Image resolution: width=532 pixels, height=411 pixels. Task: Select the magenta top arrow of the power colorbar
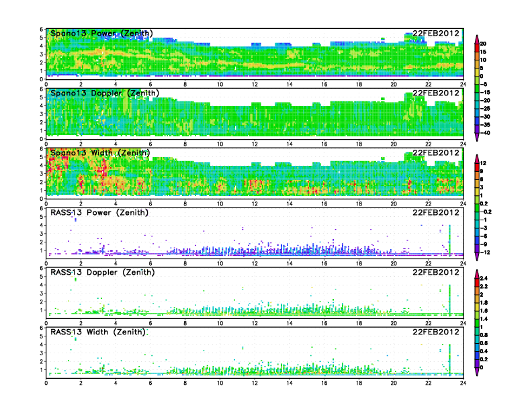(x=477, y=40)
